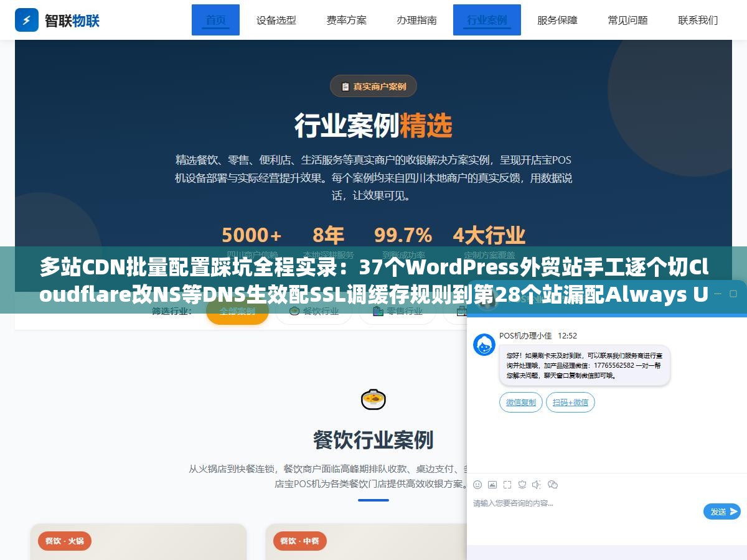Screen dimensions: 747x560
Task: Click the image upload icon in chat
Action: [x=492, y=484]
